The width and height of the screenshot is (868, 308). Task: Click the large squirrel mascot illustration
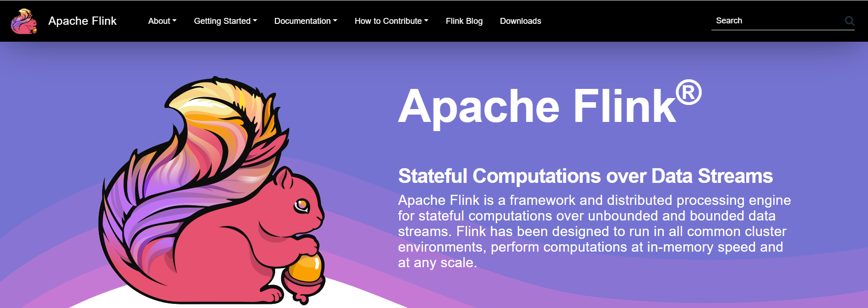[x=212, y=191]
